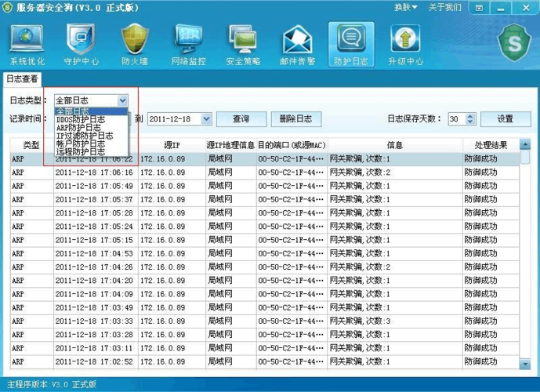Collapse the 日志类型 combo box arrow
Image resolution: width=540 pixels, height=392 pixels.
[122, 100]
